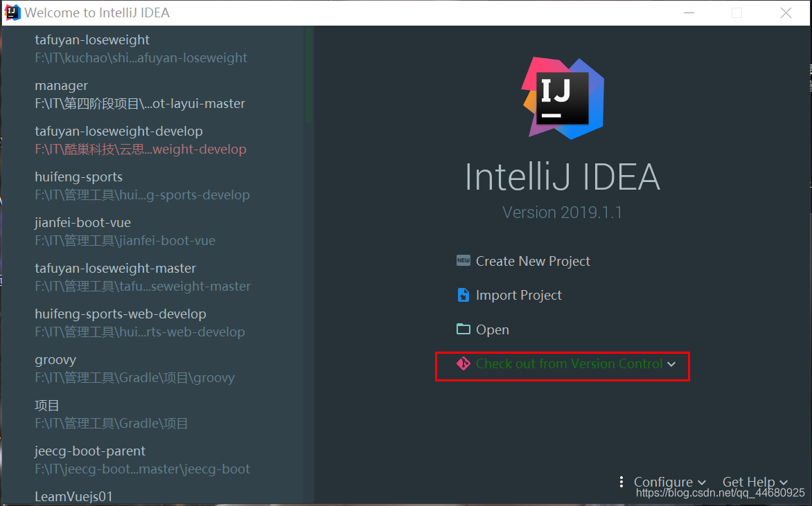This screenshot has width=812, height=506.
Task: Click path F:\IT\kuchao\shi...afuyan-loseweight
Action: click(x=141, y=58)
